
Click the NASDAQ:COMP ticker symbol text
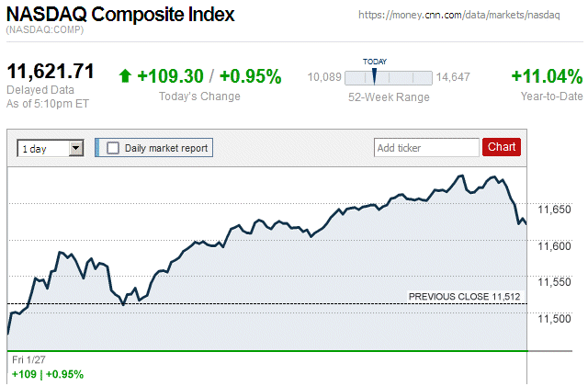(44, 31)
